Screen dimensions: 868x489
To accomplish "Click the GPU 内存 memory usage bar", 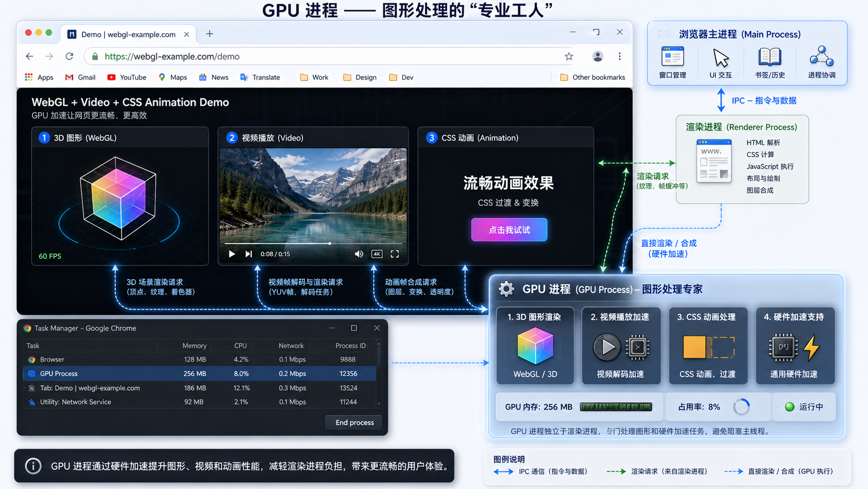I will 616,406.
